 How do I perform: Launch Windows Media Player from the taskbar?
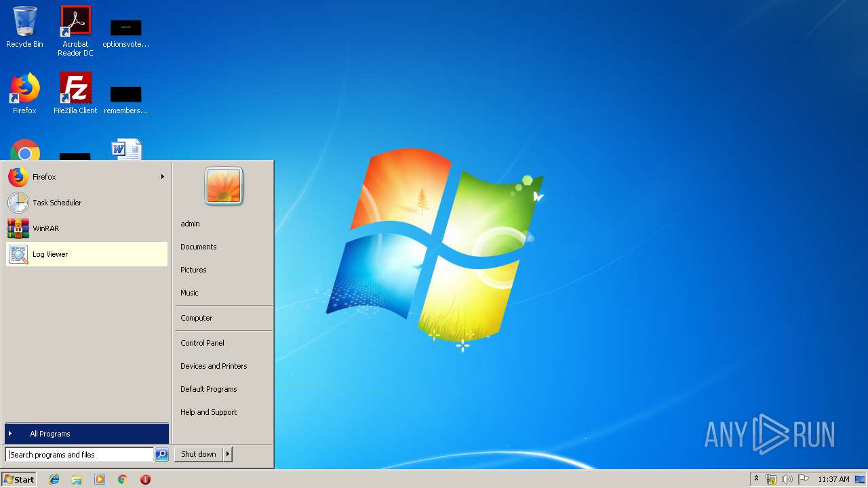pyautogui.click(x=100, y=479)
